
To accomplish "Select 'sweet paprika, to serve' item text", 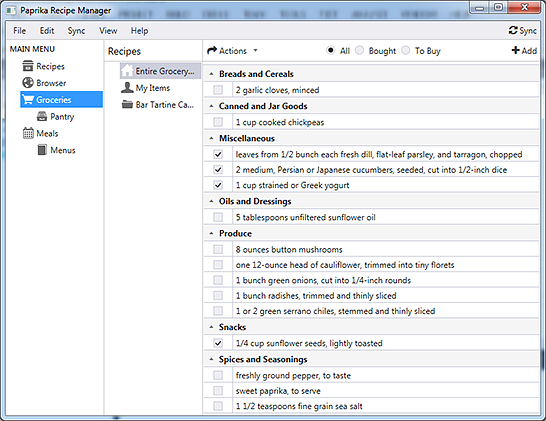I will [x=278, y=391].
